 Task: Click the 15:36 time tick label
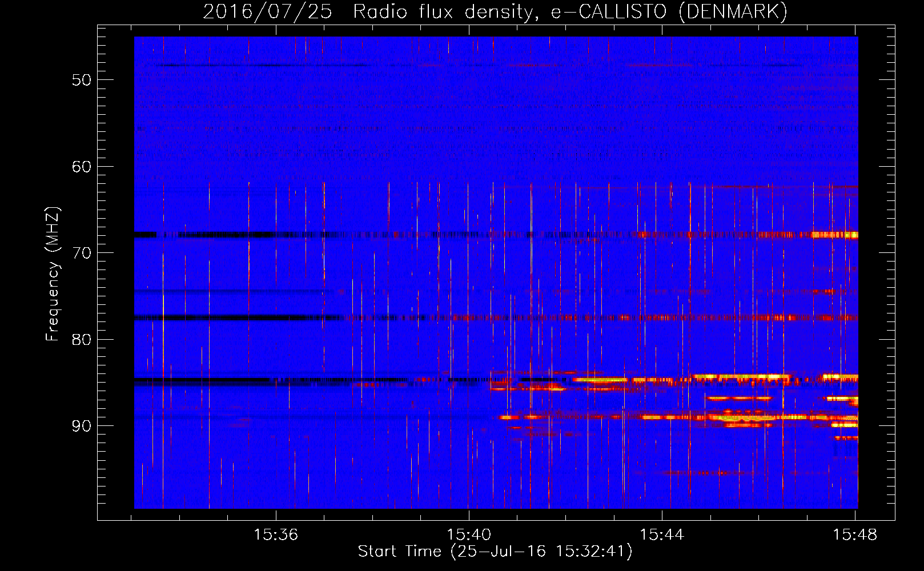276,535
